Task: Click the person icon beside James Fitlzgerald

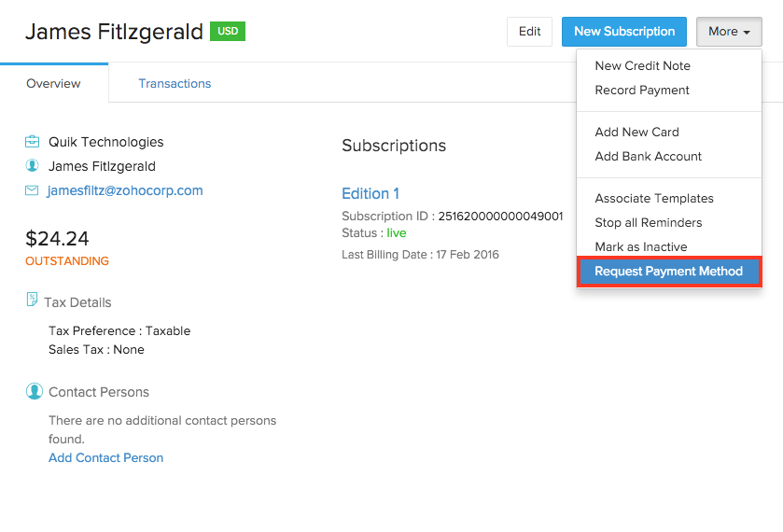Action: click(33, 166)
